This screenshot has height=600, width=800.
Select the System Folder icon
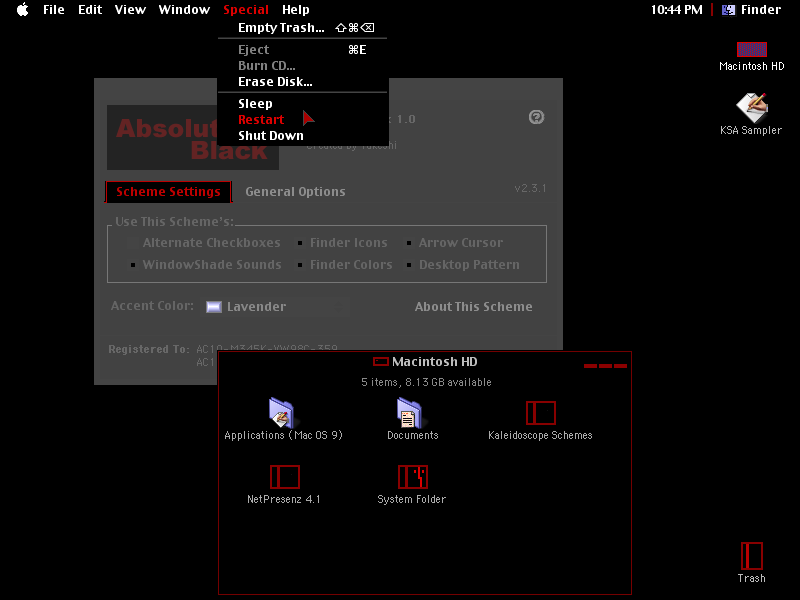click(413, 477)
